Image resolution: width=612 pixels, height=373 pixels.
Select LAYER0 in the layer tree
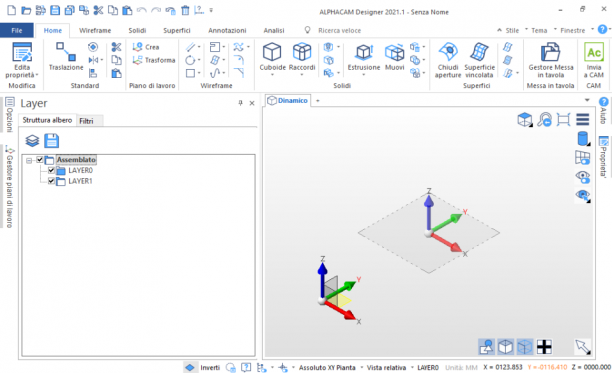(80, 171)
